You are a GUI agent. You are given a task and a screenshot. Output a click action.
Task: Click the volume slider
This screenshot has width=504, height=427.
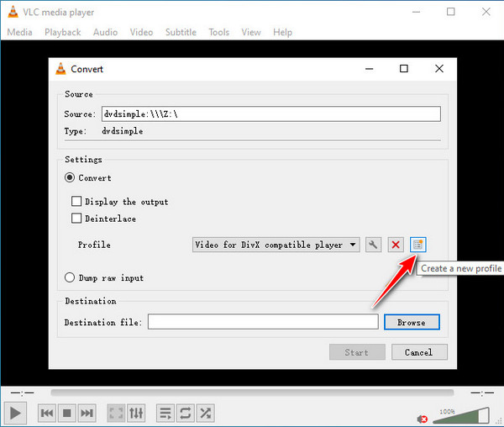pyautogui.click(x=461, y=415)
